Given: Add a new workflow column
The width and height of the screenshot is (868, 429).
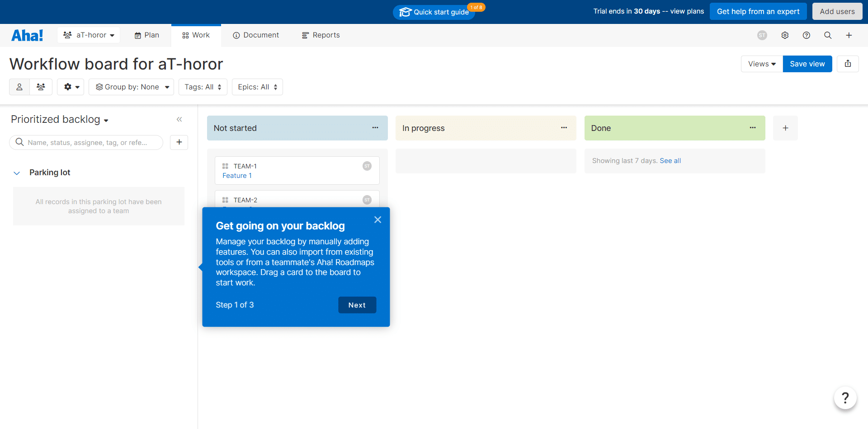Looking at the screenshot, I should [x=785, y=128].
